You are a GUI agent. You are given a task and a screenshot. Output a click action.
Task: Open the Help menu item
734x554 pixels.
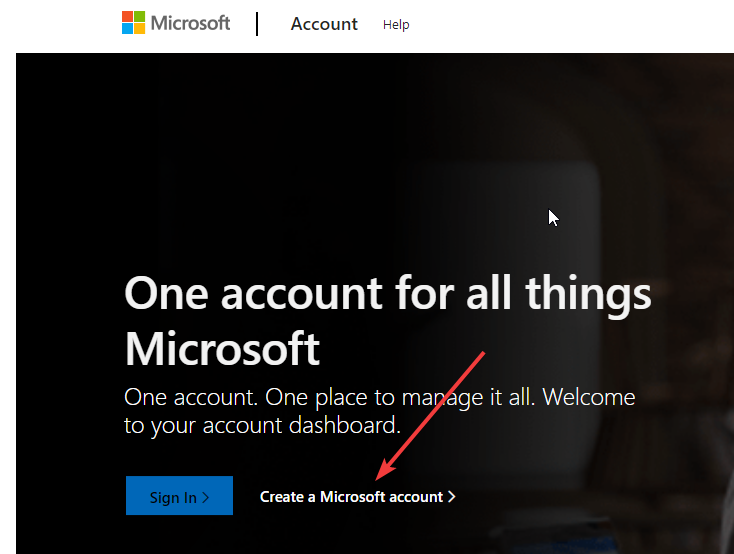(396, 25)
